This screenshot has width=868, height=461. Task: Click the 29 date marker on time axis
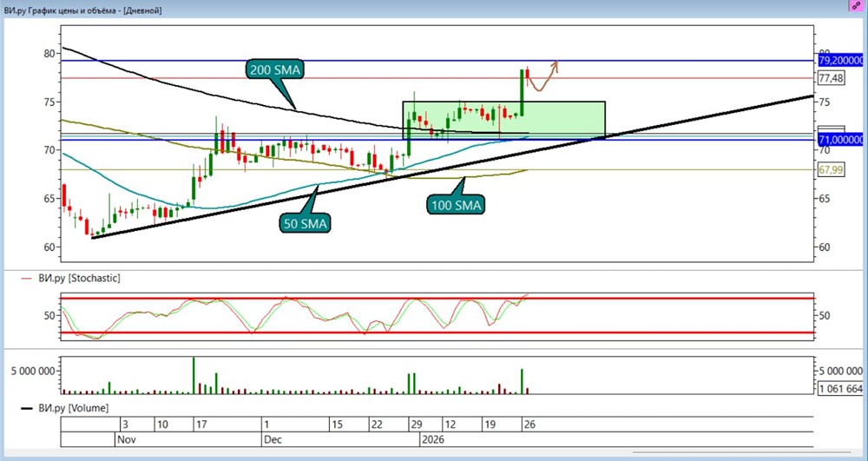coord(417,425)
